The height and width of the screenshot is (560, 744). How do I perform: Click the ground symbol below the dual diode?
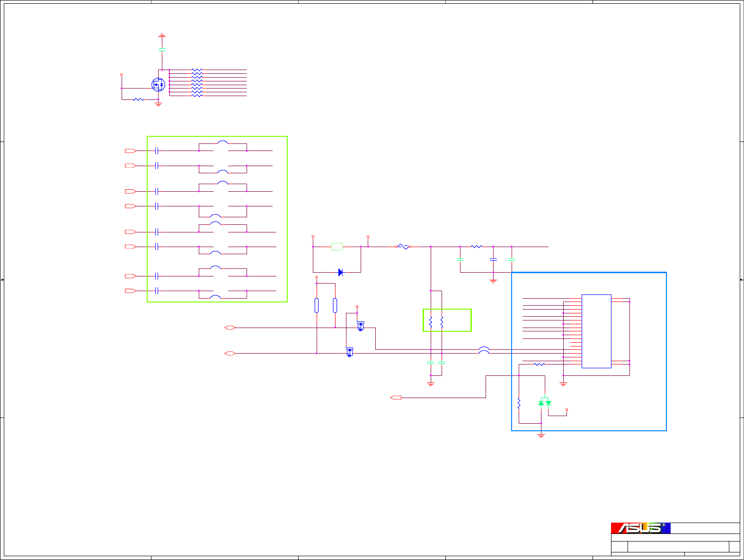click(541, 436)
